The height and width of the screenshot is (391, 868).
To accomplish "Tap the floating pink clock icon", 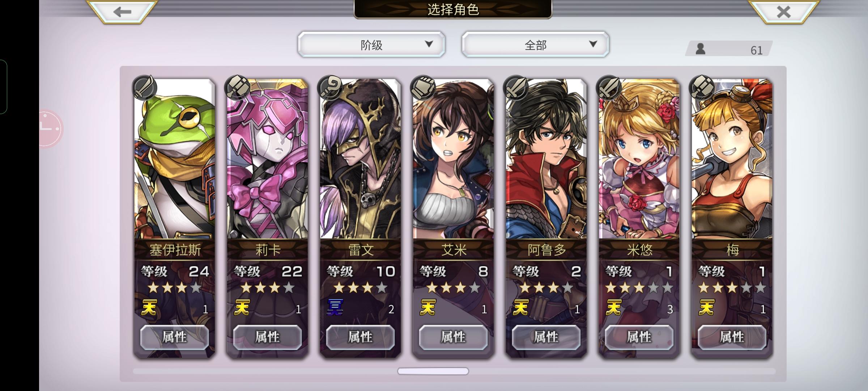I will click(x=51, y=129).
